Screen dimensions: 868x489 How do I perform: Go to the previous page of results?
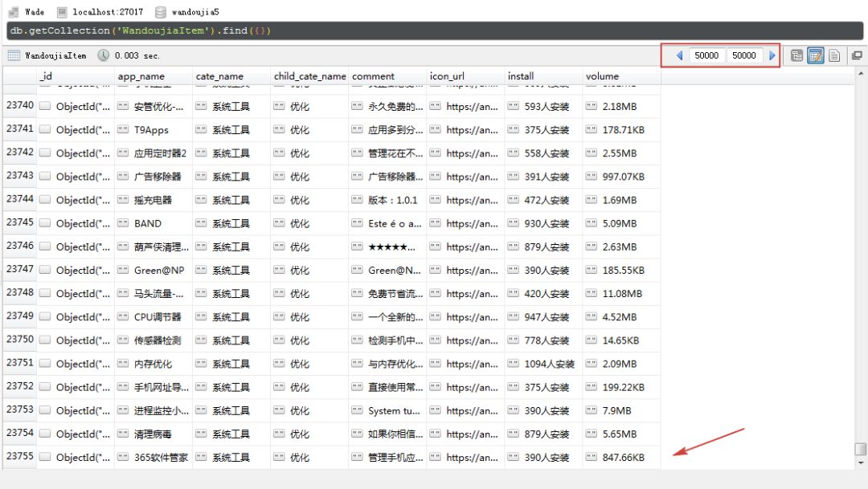680,55
